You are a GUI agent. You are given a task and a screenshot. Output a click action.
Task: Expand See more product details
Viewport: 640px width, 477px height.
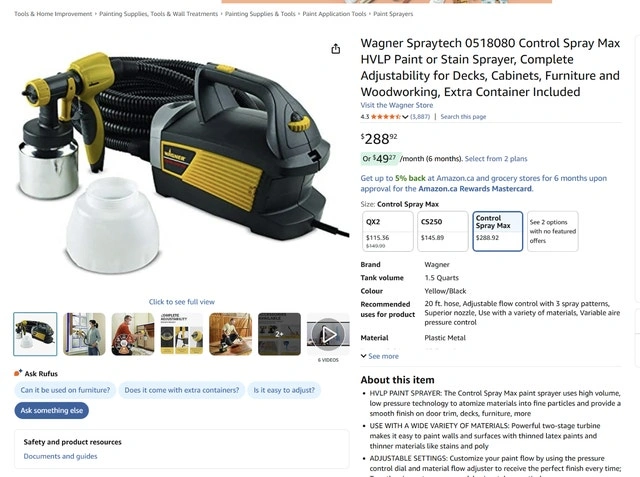[x=380, y=356]
